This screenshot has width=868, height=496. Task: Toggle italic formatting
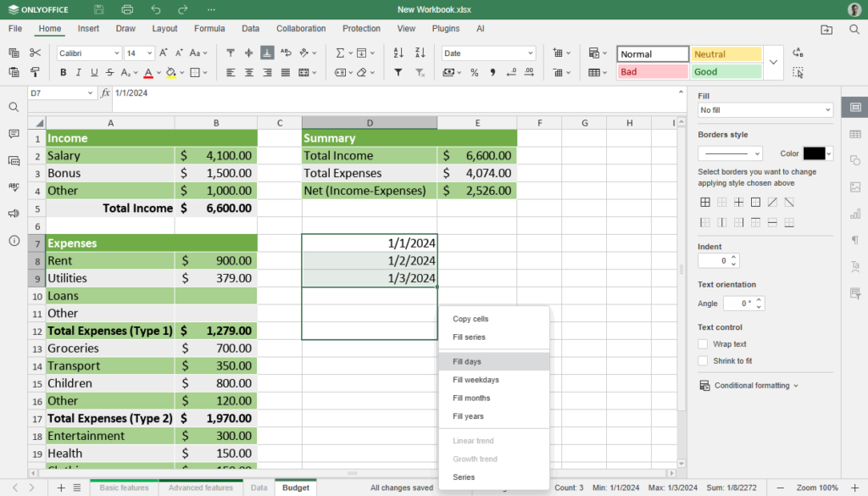point(79,72)
